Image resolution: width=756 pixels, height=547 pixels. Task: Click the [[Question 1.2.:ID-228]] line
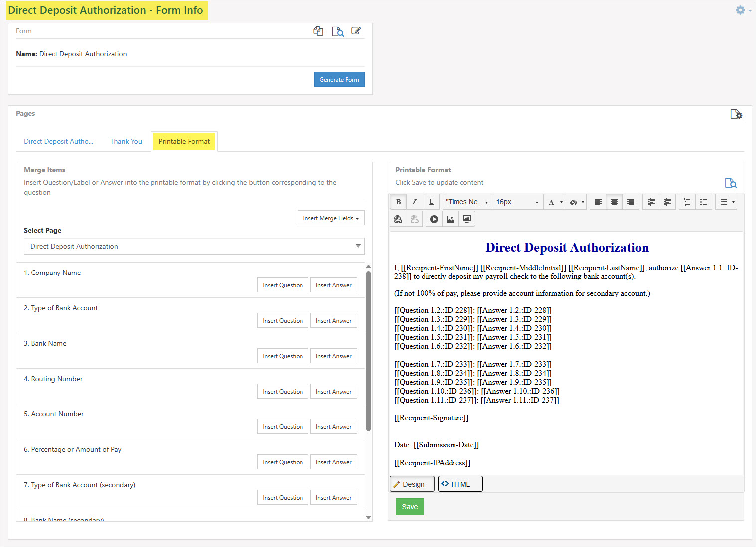coord(473,310)
